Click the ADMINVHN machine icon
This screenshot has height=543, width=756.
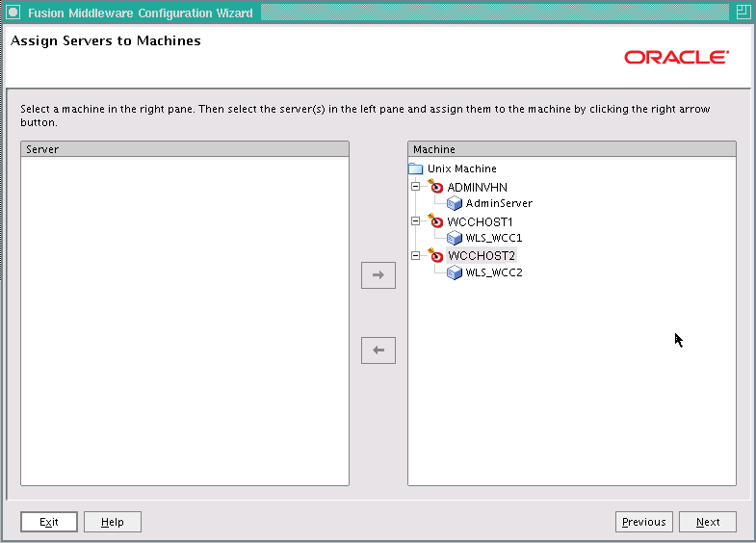(435, 186)
